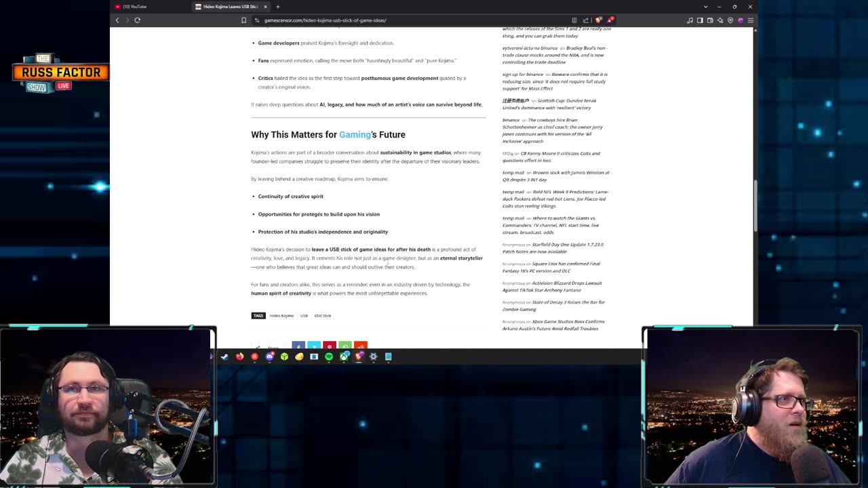Image resolution: width=868 pixels, height=488 pixels.
Task: Open Spotify from the taskbar
Action: click(329, 357)
